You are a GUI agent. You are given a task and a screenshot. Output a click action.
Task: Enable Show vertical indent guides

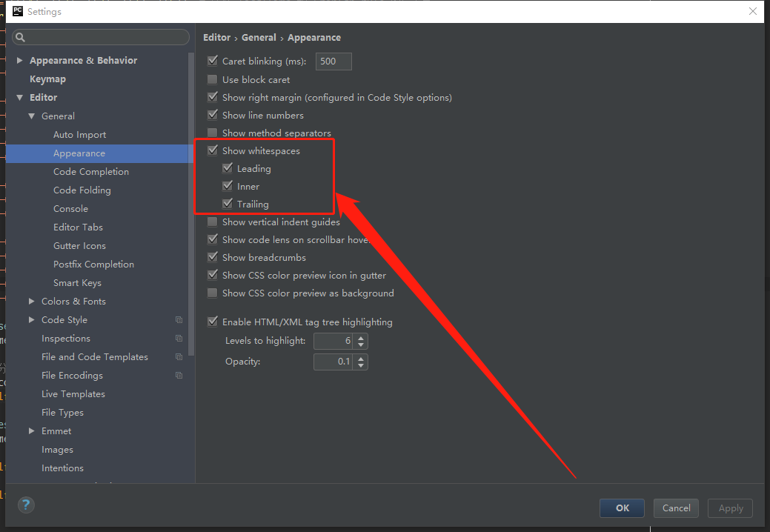pos(213,222)
